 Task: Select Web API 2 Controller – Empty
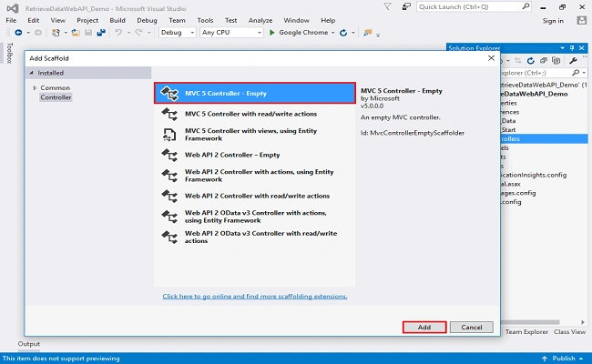point(255,155)
